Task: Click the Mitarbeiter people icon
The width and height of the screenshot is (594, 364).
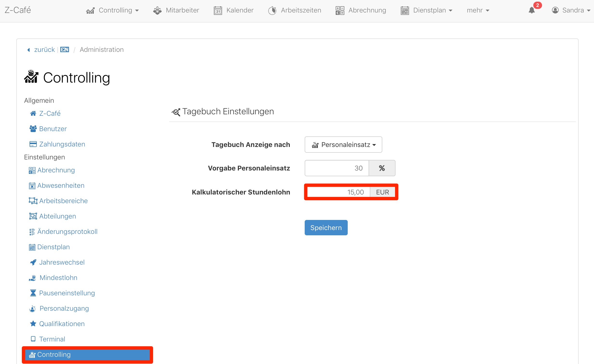Action: click(x=157, y=11)
